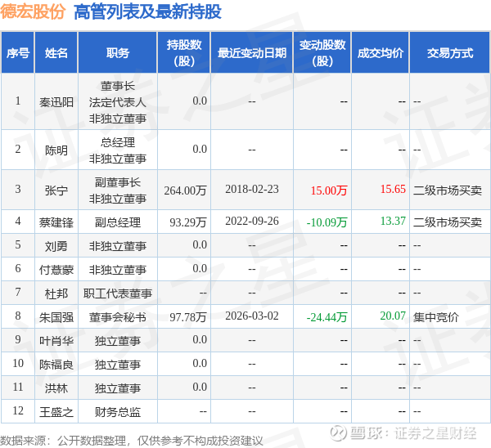Click 财务总监 position for 王盛之
The image size is (491, 448).
[x=117, y=412]
